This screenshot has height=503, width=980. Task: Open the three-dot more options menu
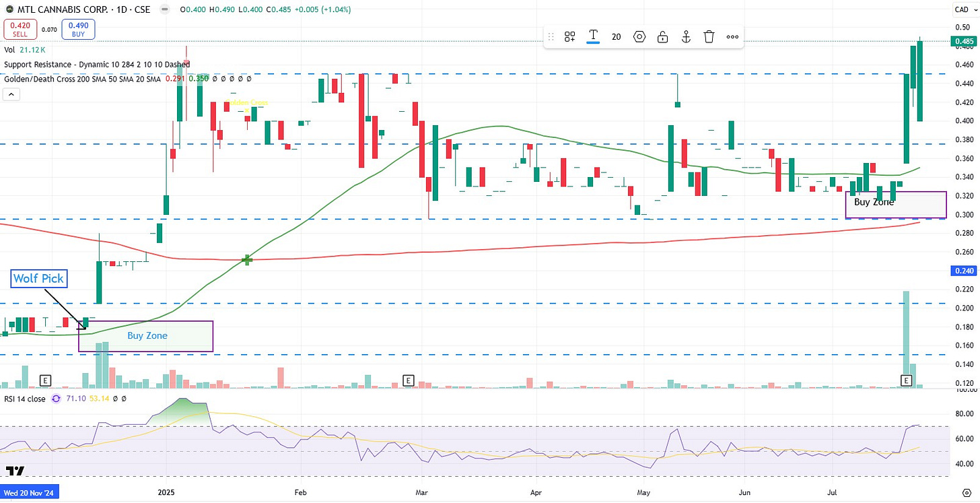(x=732, y=37)
